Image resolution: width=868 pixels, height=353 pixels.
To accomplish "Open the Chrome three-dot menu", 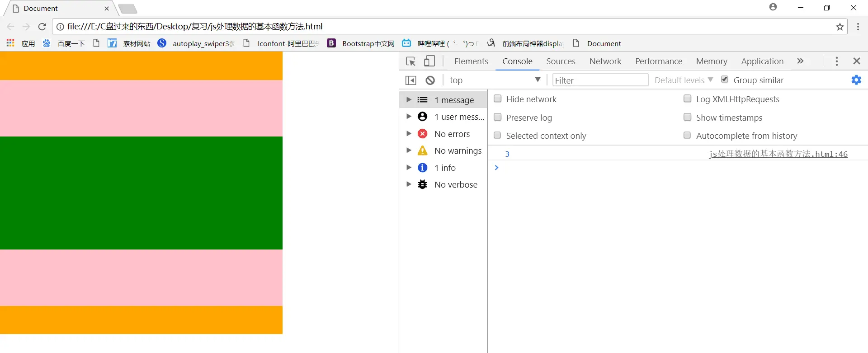I will pos(858,27).
